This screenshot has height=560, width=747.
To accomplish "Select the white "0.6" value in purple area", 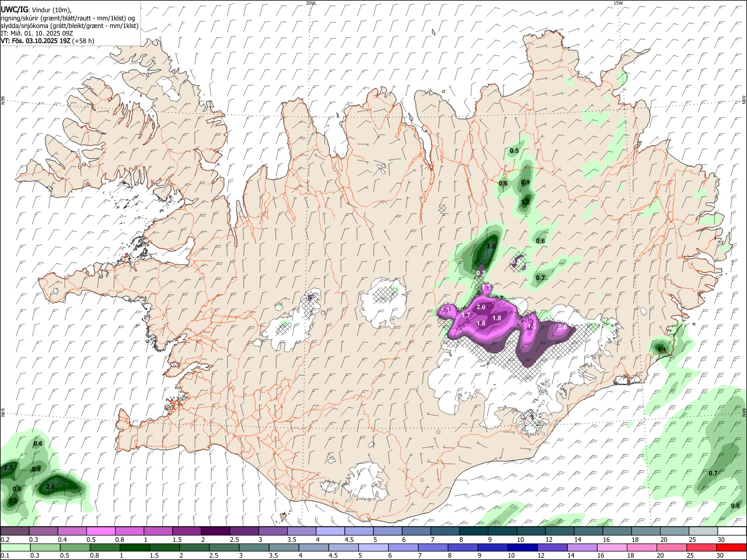I will (563, 327).
